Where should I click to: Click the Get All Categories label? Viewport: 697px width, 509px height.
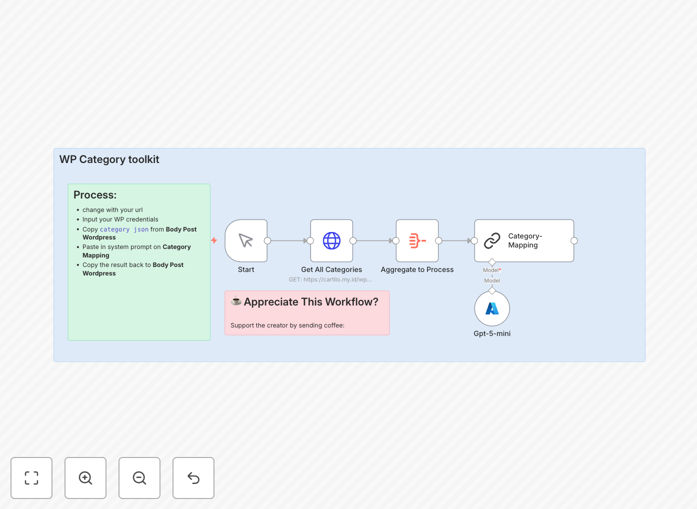coord(332,269)
